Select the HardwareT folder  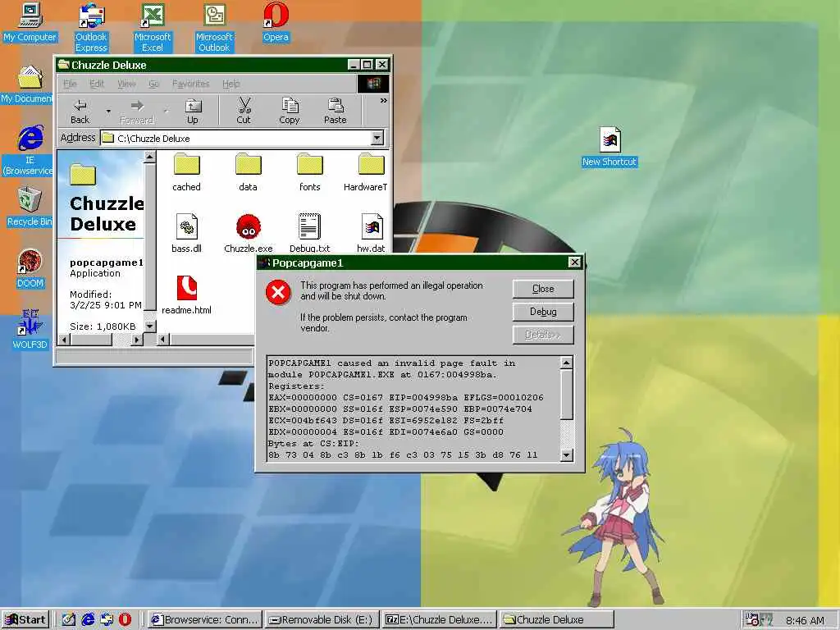tap(367, 172)
